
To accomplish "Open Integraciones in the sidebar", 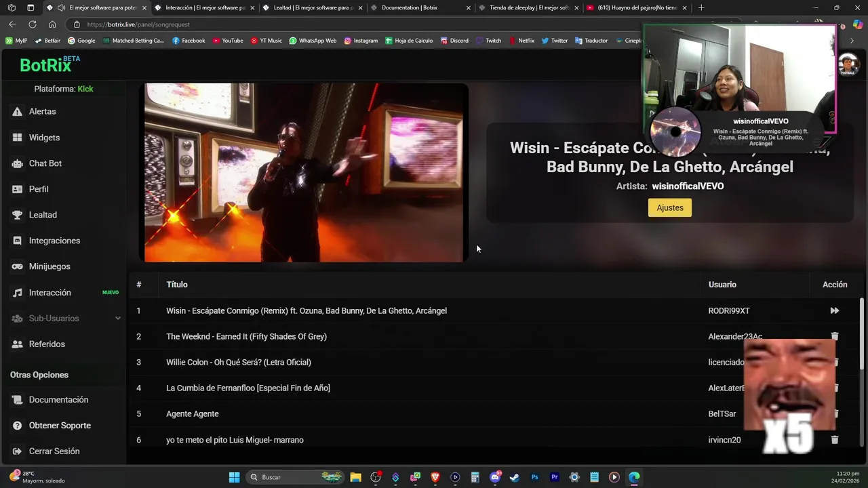I will [54, 241].
